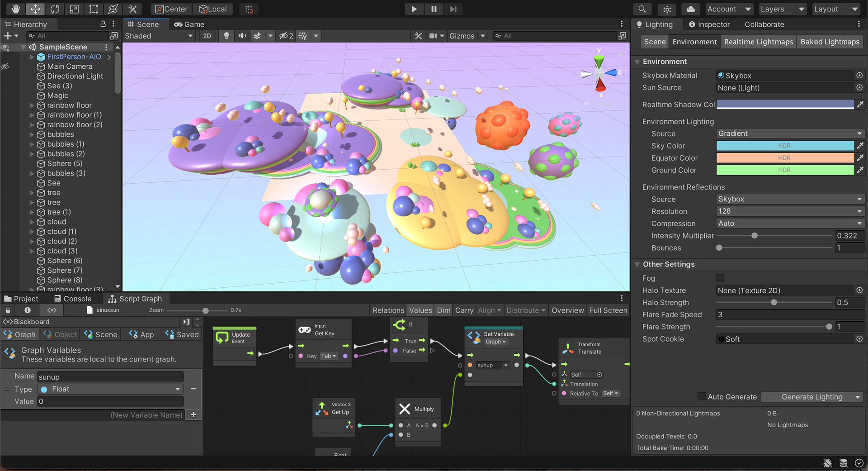
Task: Toggle the scene grid icon
Action: [x=303, y=36]
